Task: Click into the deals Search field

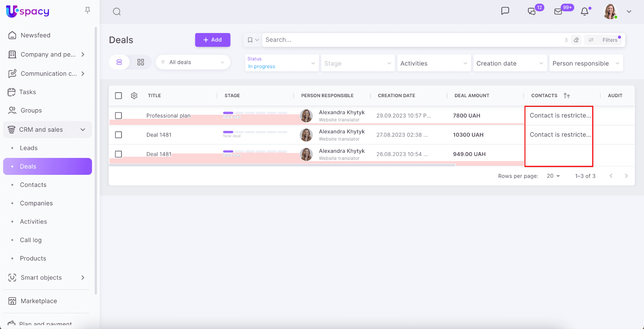Action: tap(411, 40)
